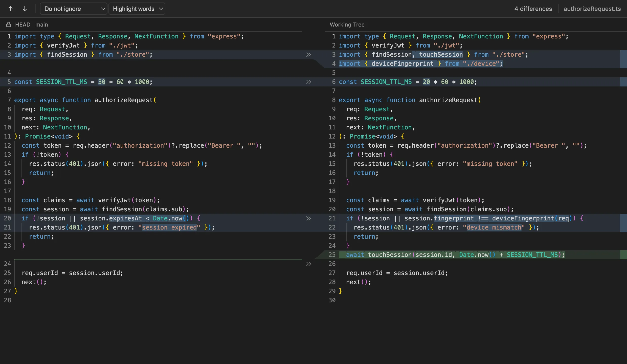The height and width of the screenshot is (364, 627).
Task: Click "express" import string in right pane
Action: 549,36
